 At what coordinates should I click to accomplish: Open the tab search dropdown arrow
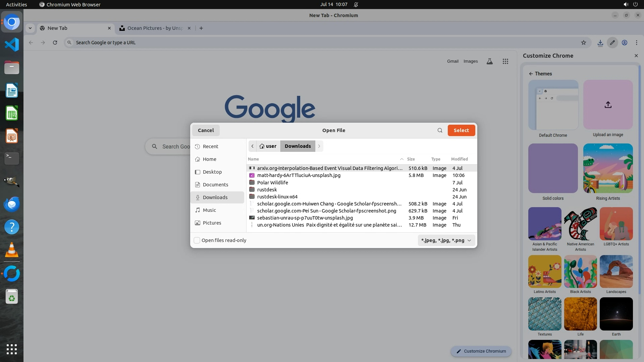tap(30, 28)
